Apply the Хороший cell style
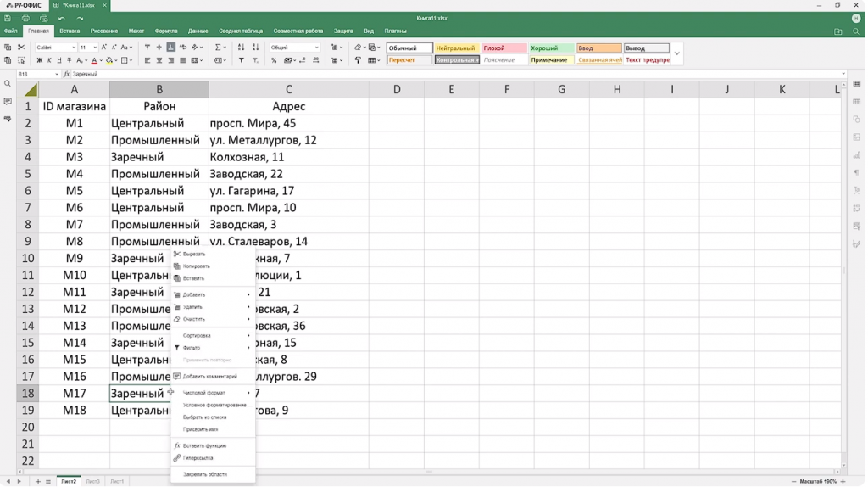Image resolution: width=868 pixels, height=487 pixels. click(551, 48)
